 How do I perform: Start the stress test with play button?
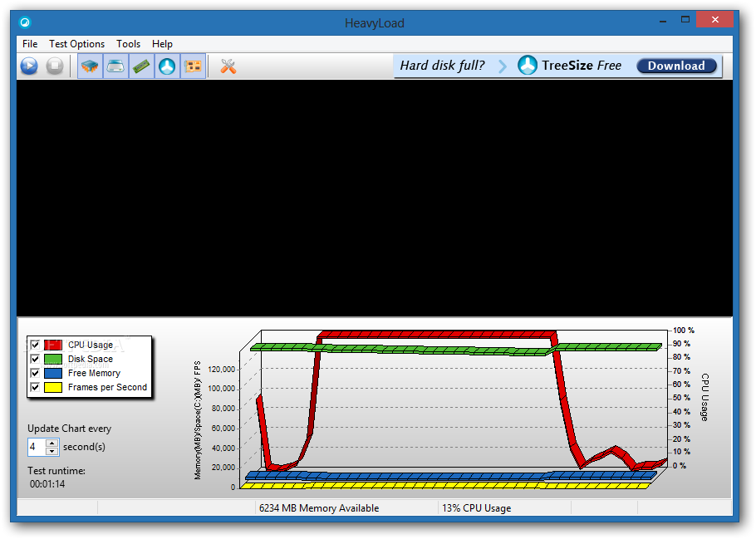coord(29,66)
